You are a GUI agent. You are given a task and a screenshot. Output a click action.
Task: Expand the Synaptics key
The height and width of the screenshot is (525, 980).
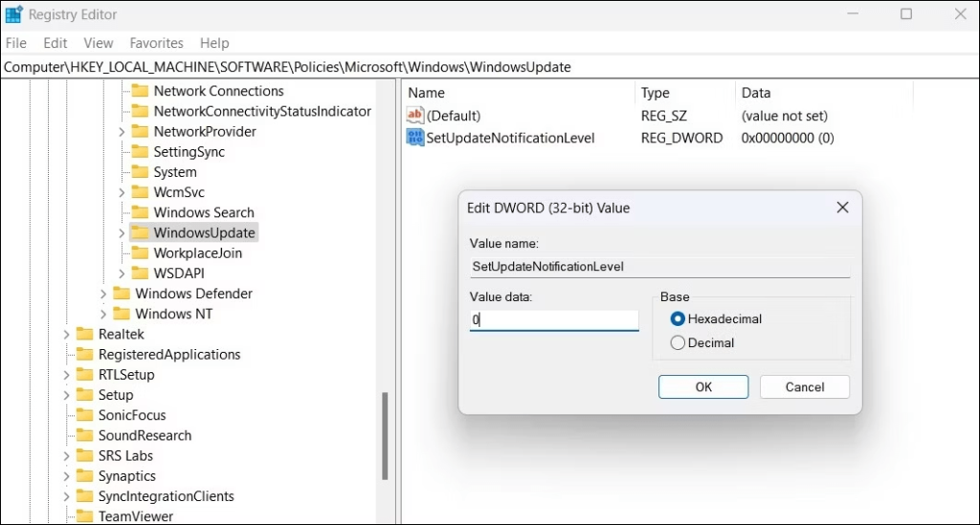pos(67,476)
